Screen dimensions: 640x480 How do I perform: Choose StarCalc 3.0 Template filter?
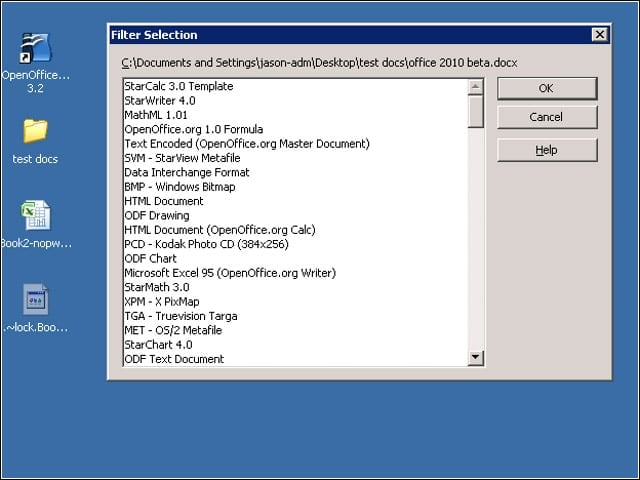coord(296,86)
